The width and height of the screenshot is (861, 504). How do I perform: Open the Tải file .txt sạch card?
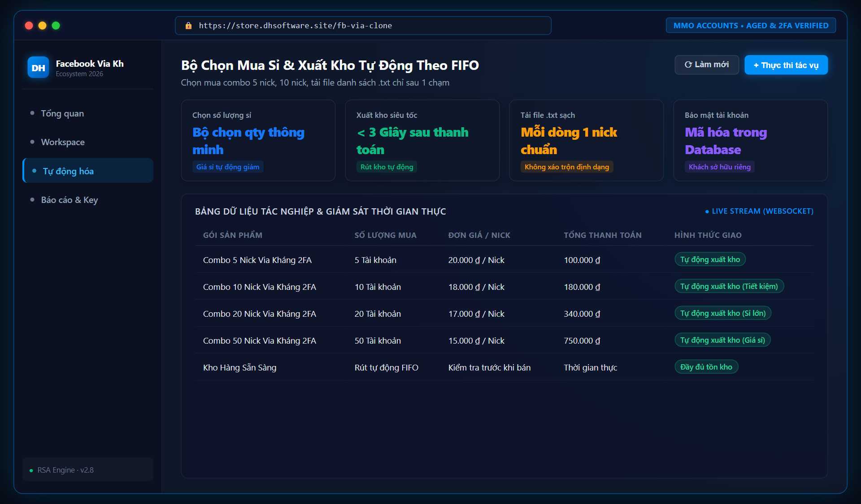587,140
